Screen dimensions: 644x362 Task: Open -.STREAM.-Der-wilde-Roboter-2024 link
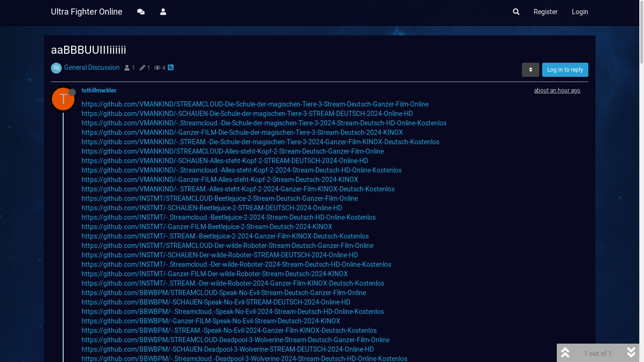point(233,283)
